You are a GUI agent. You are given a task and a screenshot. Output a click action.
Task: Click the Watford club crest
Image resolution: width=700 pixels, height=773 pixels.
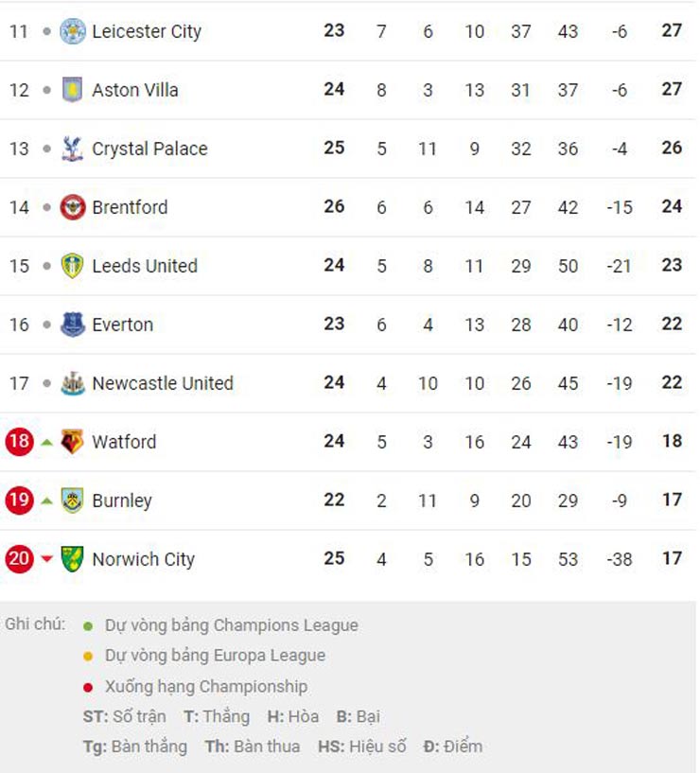coord(73,442)
